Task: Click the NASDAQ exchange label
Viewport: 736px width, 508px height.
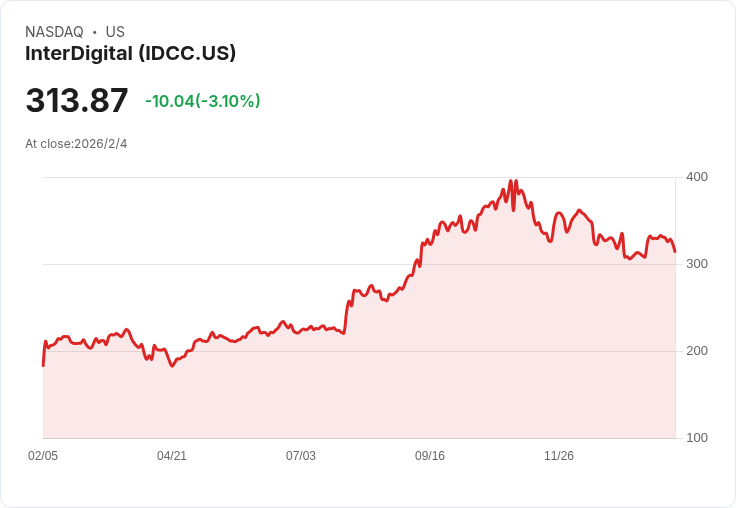Action: point(54,32)
